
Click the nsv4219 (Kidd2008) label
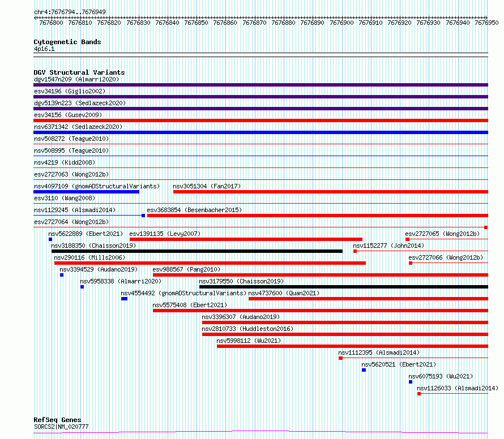65,162
